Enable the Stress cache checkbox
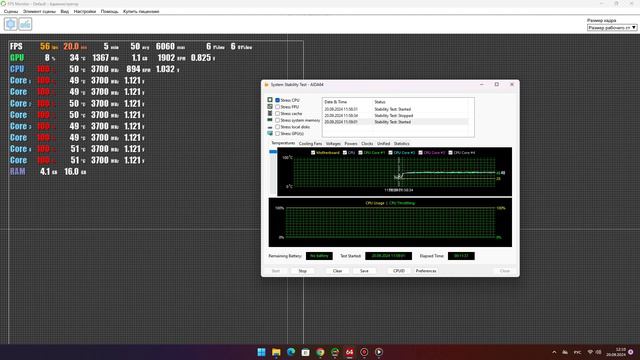This screenshot has height=360, width=640. tap(278, 113)
